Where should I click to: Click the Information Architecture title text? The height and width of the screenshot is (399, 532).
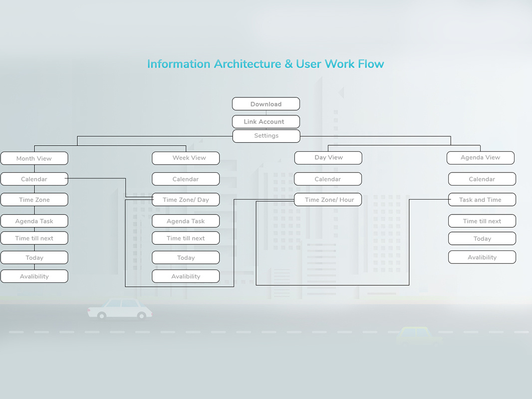(265, 64)
